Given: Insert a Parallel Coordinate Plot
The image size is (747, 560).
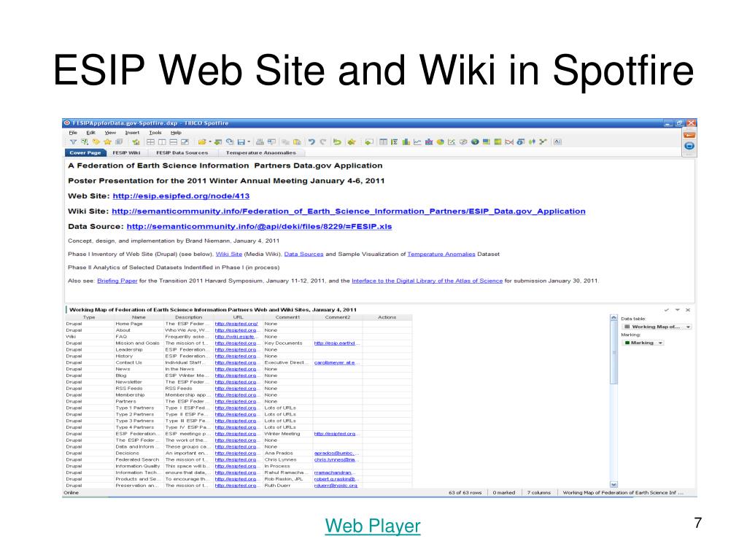Looking at the screenshot, I should 509,141.
